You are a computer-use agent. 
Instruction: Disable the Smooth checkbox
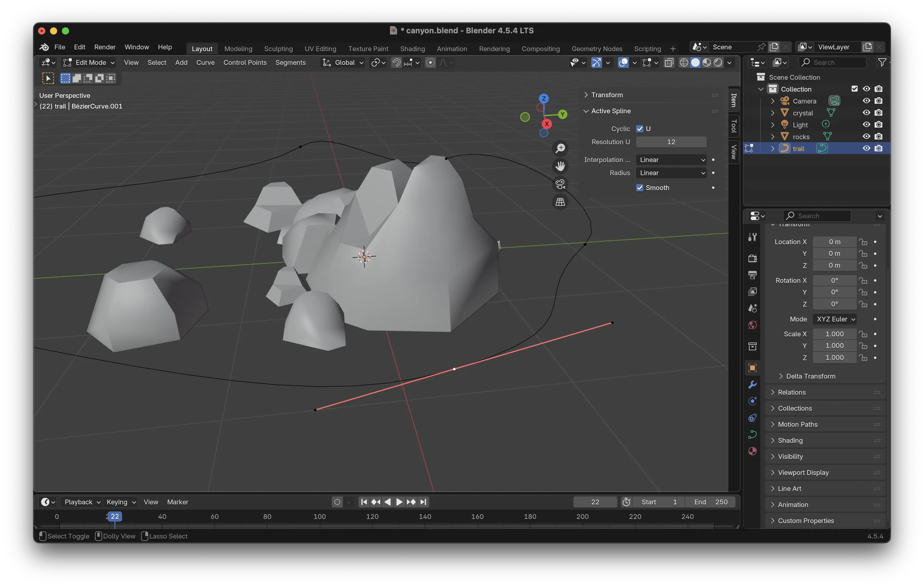click(x=639, y=187)
